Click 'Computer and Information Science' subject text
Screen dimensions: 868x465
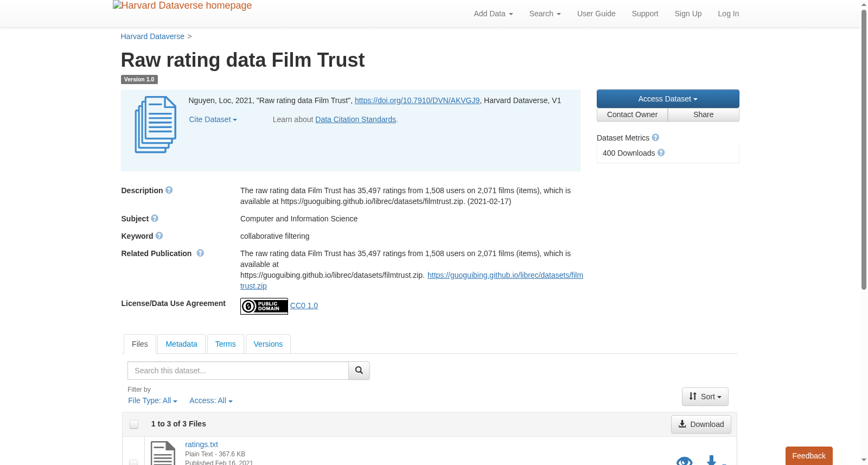(299, 219)
